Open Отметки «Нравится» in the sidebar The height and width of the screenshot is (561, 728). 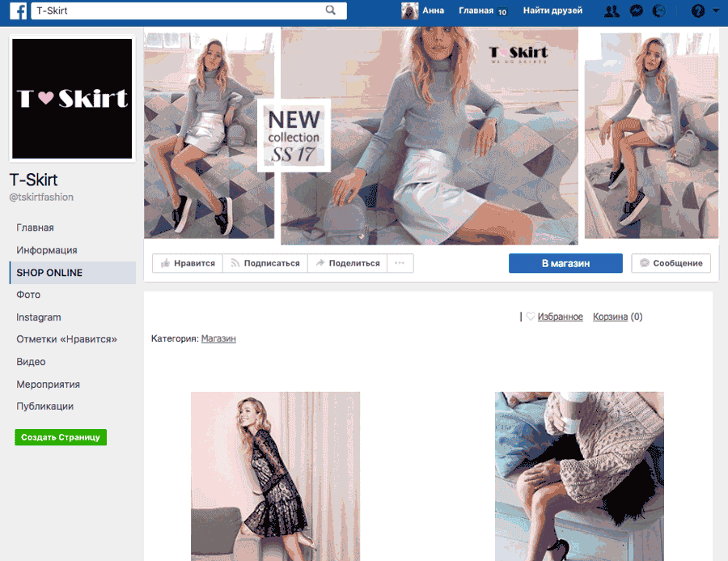[x=67, y=339]
